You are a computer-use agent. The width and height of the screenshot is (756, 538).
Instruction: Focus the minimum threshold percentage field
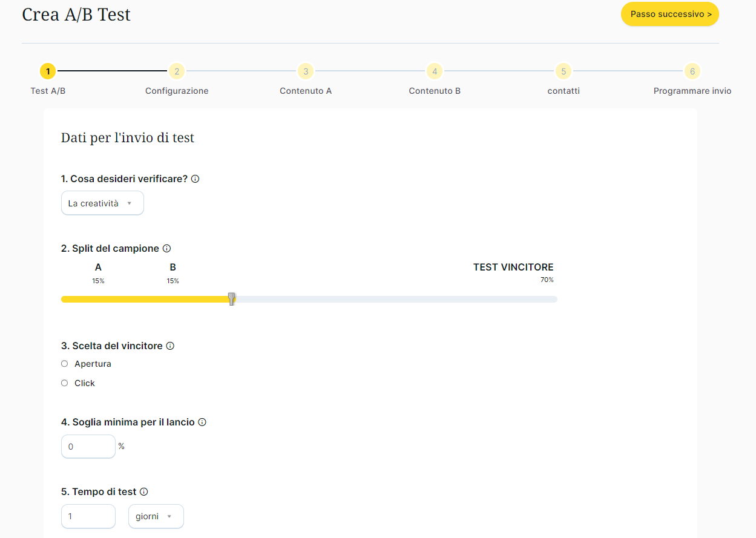pos(88,447)
